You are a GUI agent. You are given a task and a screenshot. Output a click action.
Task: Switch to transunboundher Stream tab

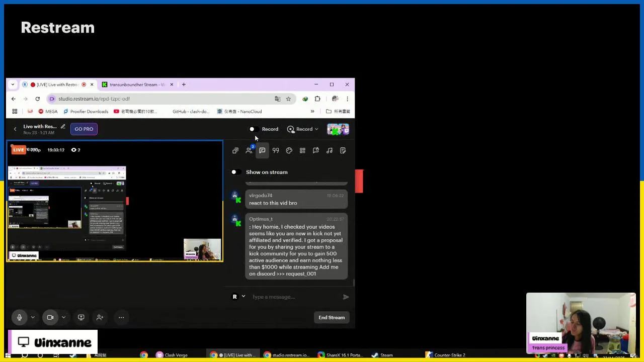(x=137, y=84)
